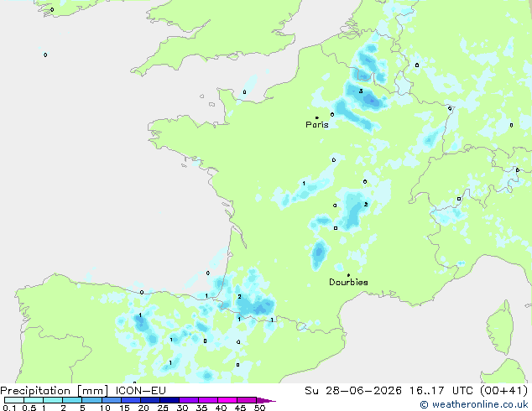Select the 0.5–1 mm legend swatch
Image resolution: width=532 pixels, height=411 pixels.
click(x=34, y=400)
